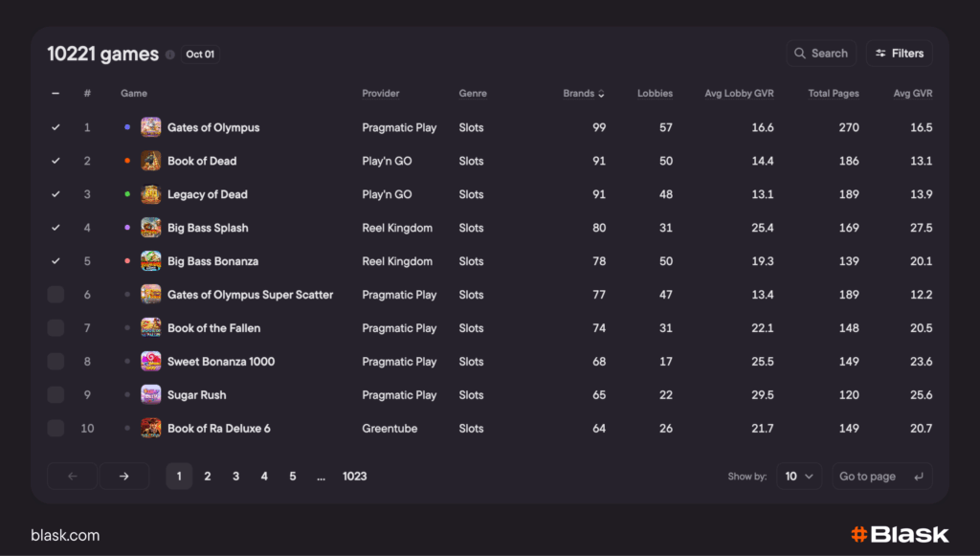Open the Oct 01 date selector
Screen dimensions: 980x556
coord(200,55)
